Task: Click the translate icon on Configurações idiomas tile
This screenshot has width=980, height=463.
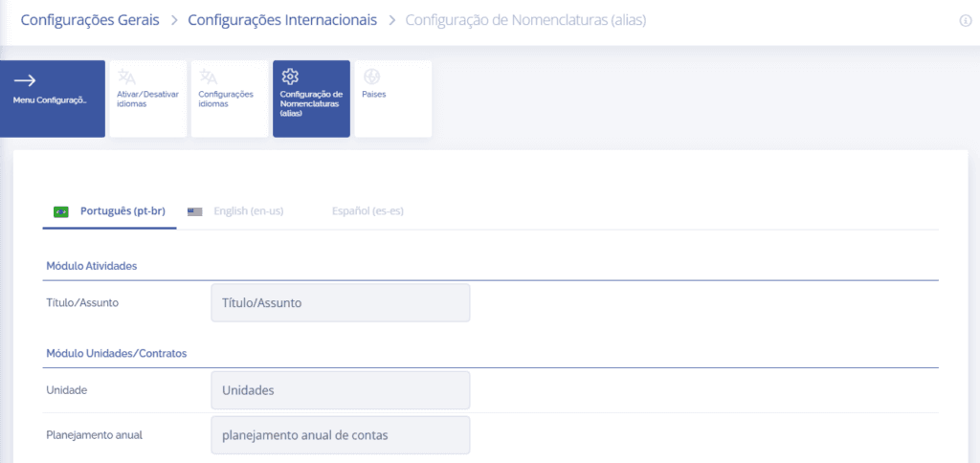Action: 208,77
